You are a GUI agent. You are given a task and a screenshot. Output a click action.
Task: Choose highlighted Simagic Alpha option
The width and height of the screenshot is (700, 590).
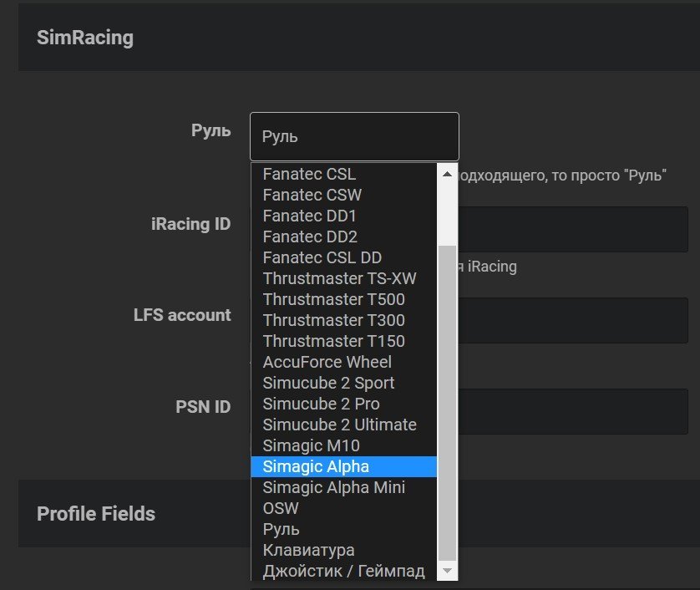point(316,466)
